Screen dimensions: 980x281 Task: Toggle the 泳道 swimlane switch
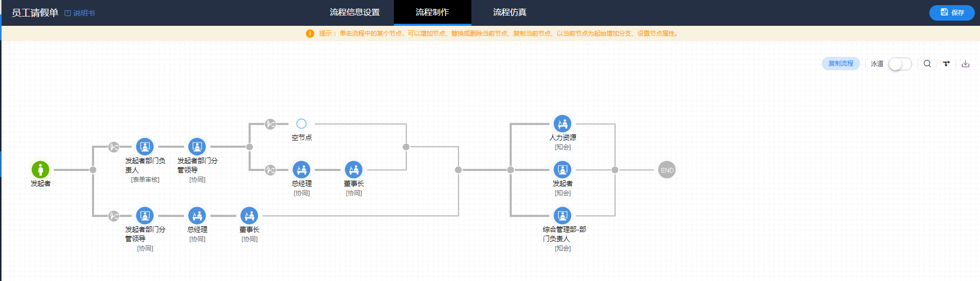tap(900, 64)
